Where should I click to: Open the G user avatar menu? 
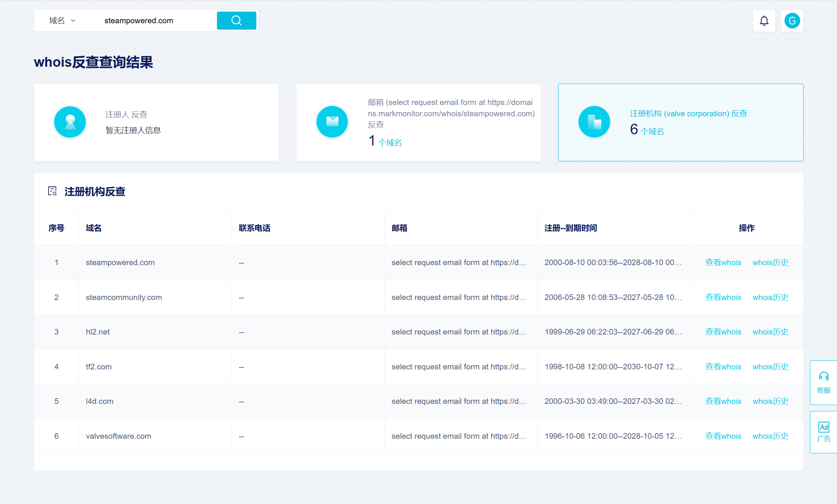pos(792,21)
